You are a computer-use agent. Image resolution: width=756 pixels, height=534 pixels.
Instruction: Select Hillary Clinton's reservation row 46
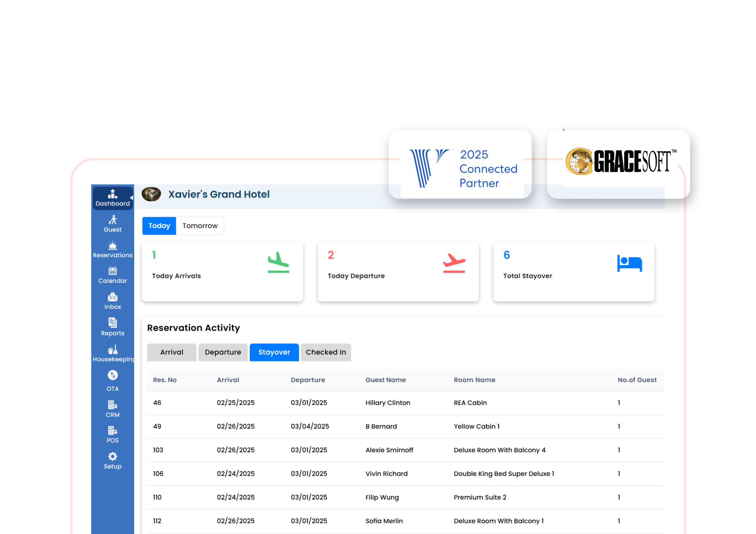click(x=340, y=403)
